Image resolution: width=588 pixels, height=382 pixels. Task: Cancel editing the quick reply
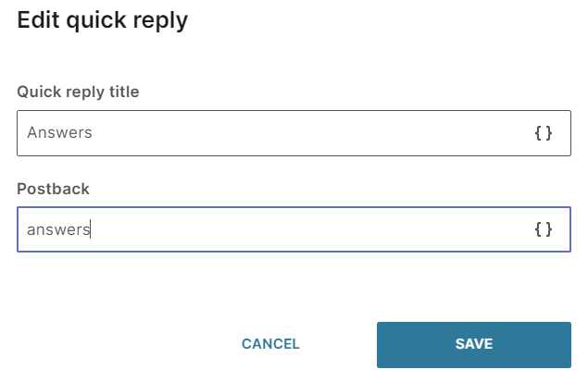pos(270,344)
